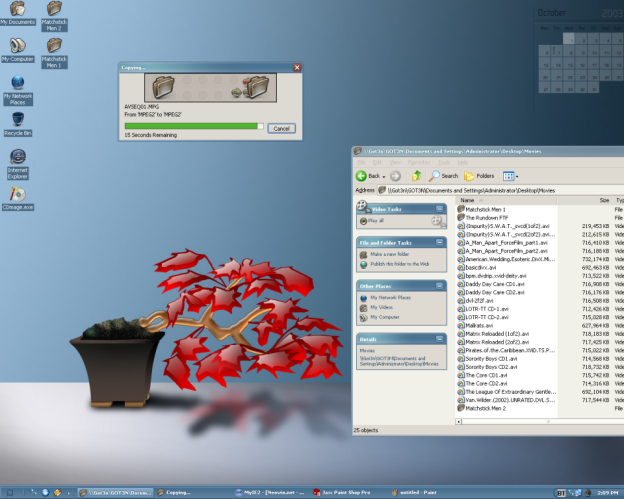Collapse the Details panel
The width and height of the screenshot is (624, 499).
click(439, 339)
